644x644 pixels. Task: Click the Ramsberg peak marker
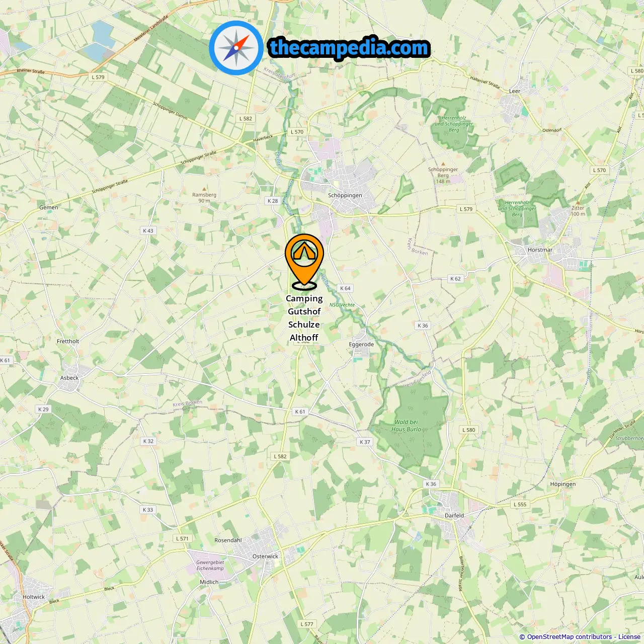[204, 189]
